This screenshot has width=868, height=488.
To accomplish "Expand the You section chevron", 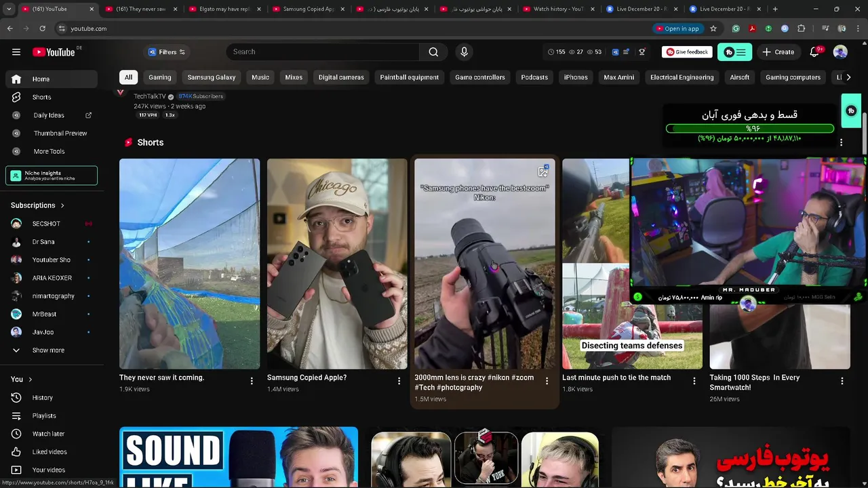I will coord(31,380).
